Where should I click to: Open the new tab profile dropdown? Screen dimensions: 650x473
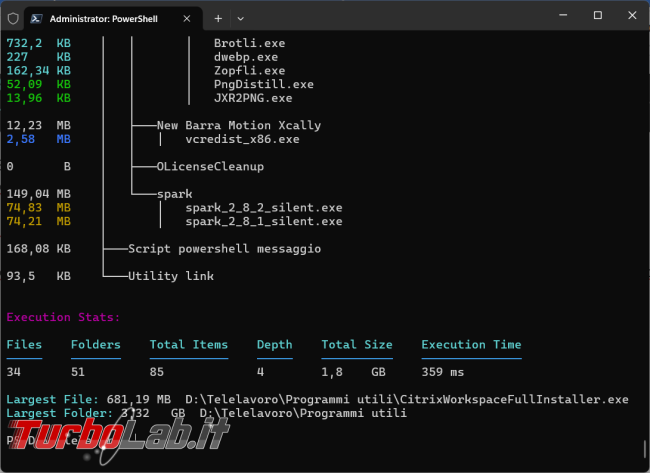coord(240,19)
